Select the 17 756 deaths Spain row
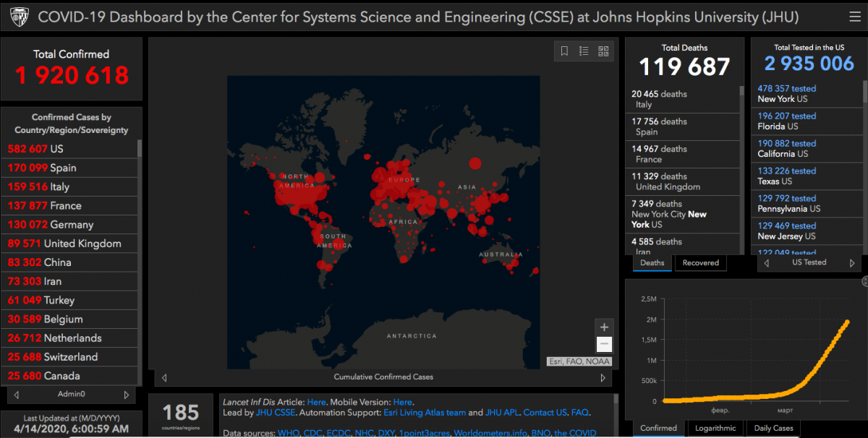This screenshot has width=868, height=438. click(682, 126)
